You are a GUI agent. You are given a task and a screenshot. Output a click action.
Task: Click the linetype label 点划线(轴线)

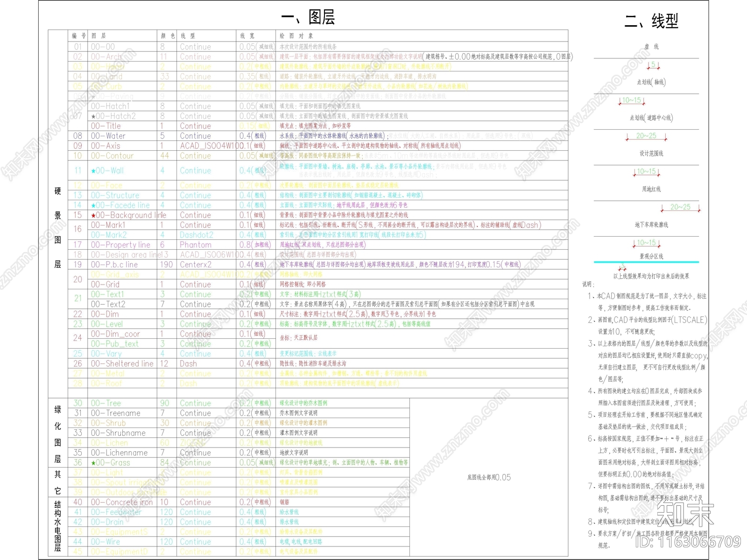tap(651, 82)
